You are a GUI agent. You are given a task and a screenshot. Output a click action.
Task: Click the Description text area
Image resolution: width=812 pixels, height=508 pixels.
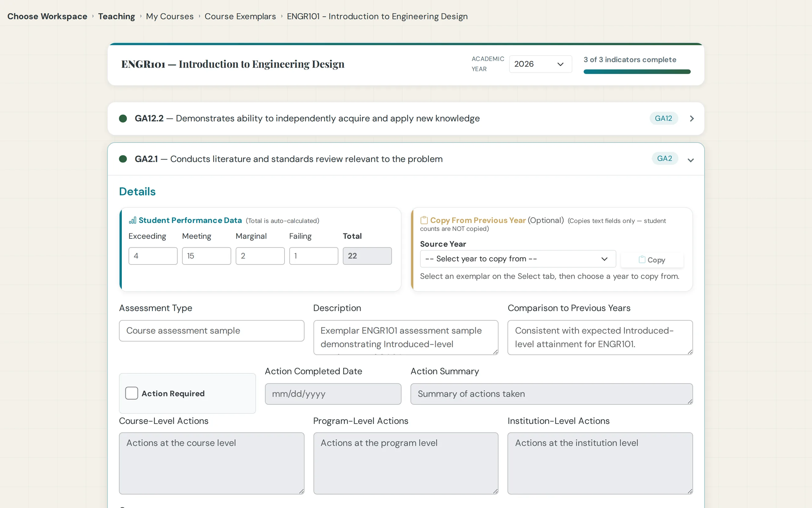tap(406, 337)
